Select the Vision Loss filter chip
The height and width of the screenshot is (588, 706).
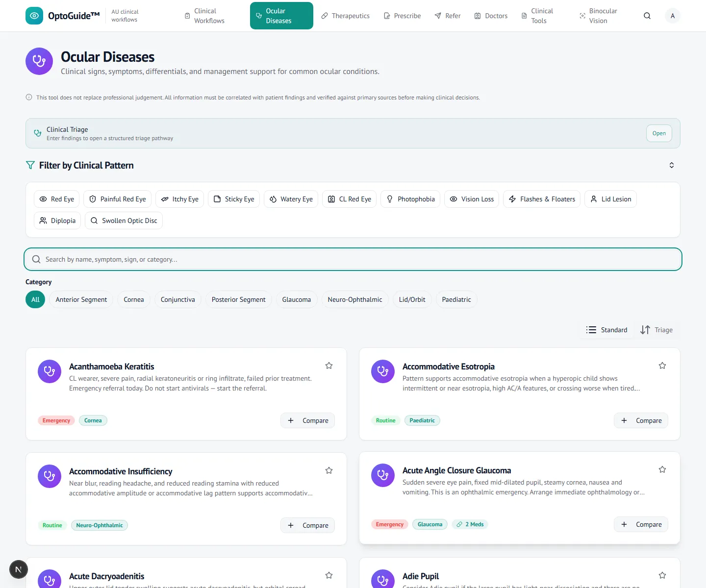(472, 199)
